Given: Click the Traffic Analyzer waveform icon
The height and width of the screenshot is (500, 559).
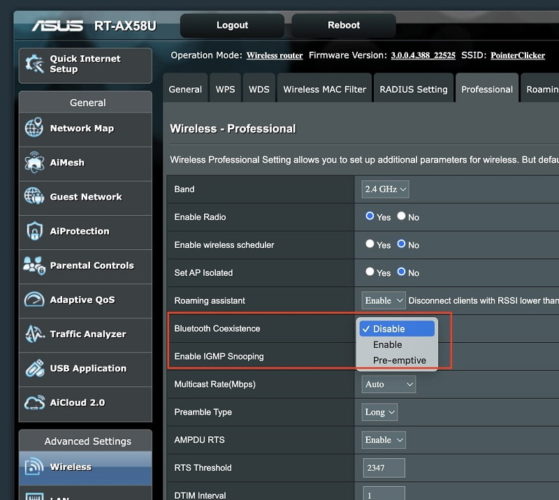Looking at the screenshot, I should 34,334.
